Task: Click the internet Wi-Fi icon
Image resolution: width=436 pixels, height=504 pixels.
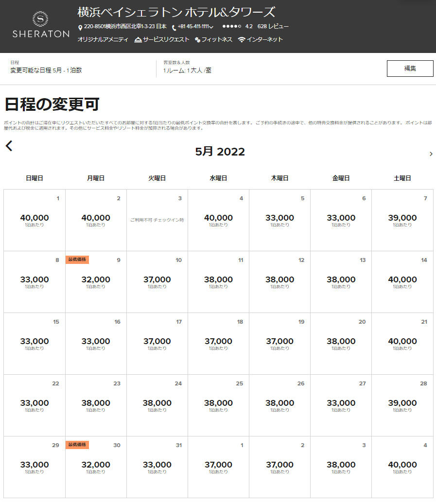Action: [242, 40]
